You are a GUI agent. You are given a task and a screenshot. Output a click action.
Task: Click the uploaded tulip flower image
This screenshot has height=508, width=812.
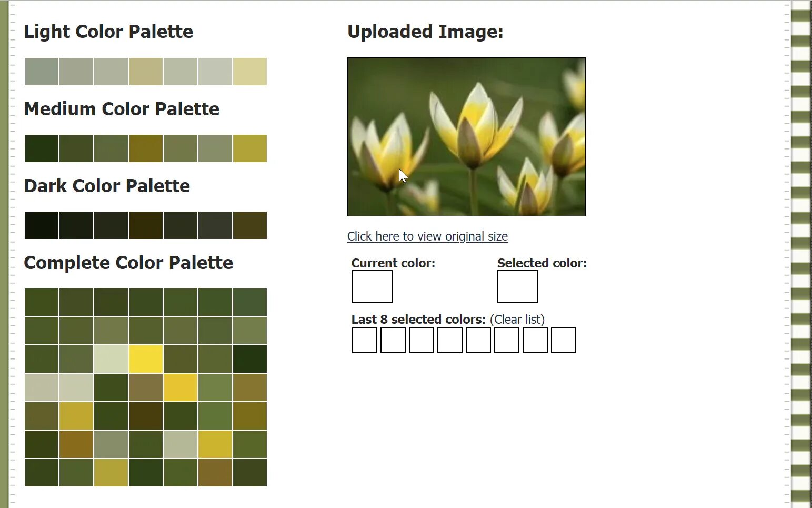pyautogui.click(x=466, y=136)
